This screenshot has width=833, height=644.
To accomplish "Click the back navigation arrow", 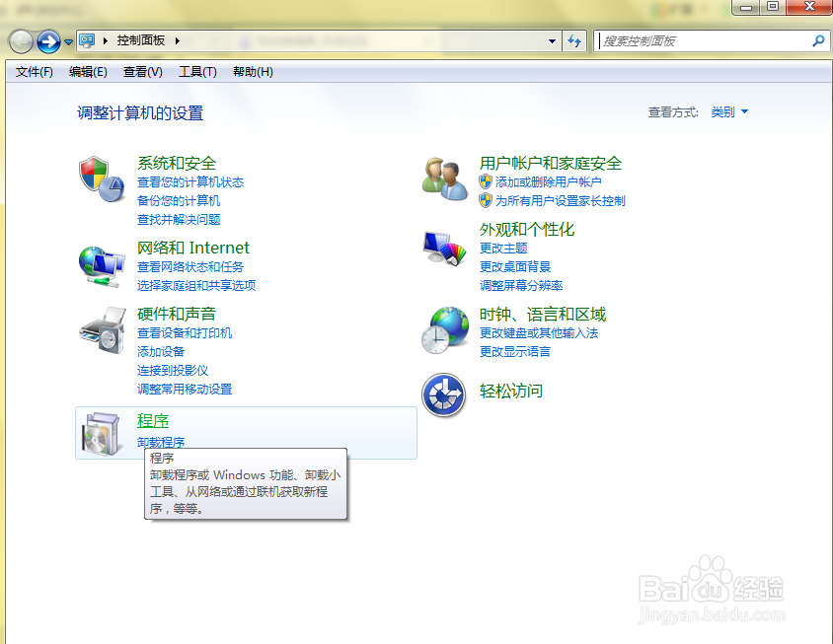I will coord(20,40).
